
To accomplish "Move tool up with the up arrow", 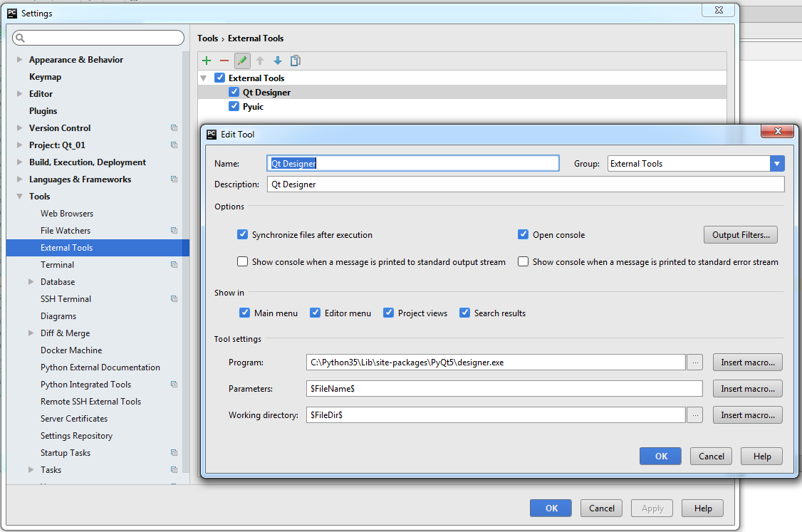I will coord(260,61).
